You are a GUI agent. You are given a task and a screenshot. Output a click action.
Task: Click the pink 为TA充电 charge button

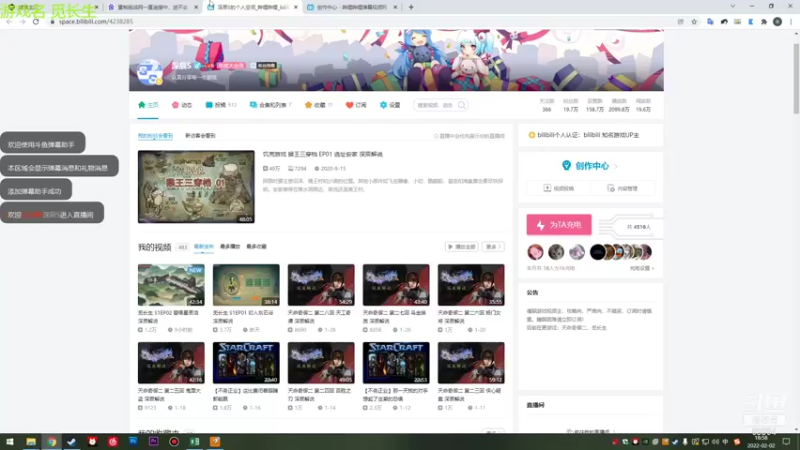point(559,225)
